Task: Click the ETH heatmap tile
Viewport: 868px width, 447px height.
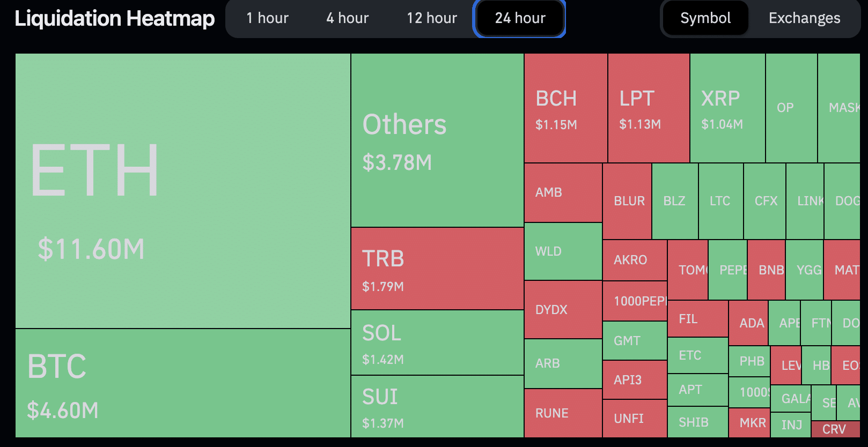Action: click(x=182, y=190)
